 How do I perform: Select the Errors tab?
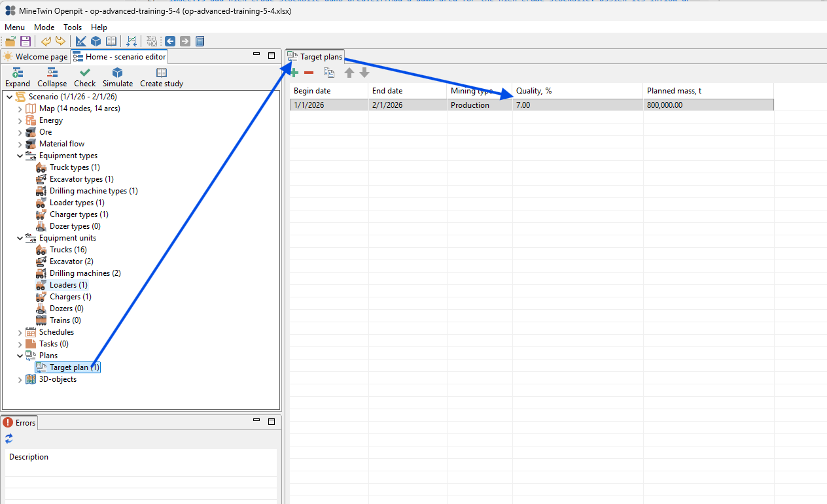click(x=20, y=423)
